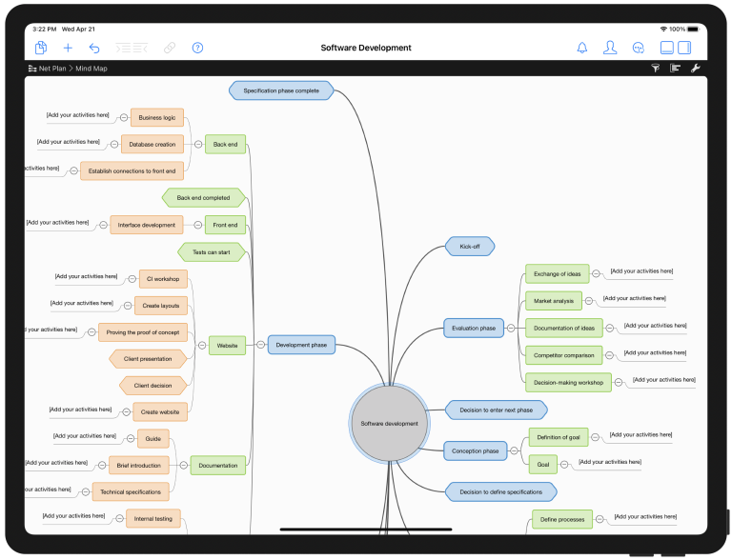This screenshot has height=560, width=732.
Task: Tap the plus add button
Action: [x=68, y=48]
